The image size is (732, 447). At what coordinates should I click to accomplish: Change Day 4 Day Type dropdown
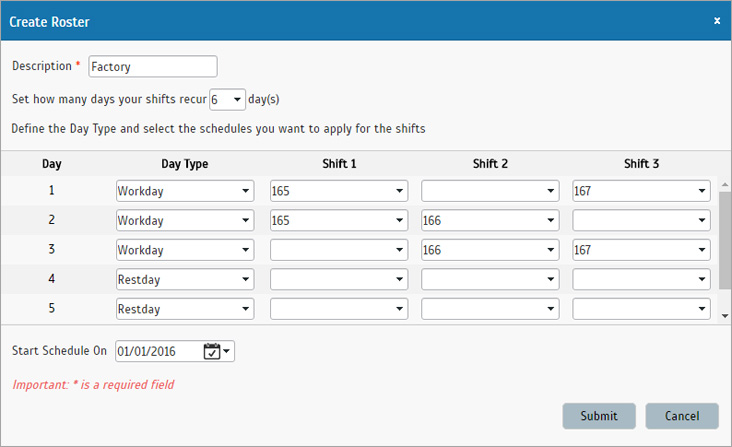click(184, 280)
